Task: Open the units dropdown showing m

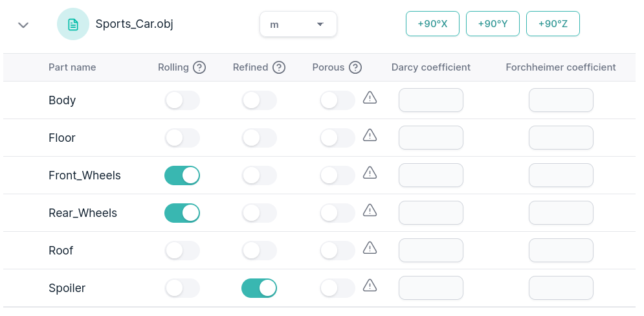Action: (x=298, y=25)
